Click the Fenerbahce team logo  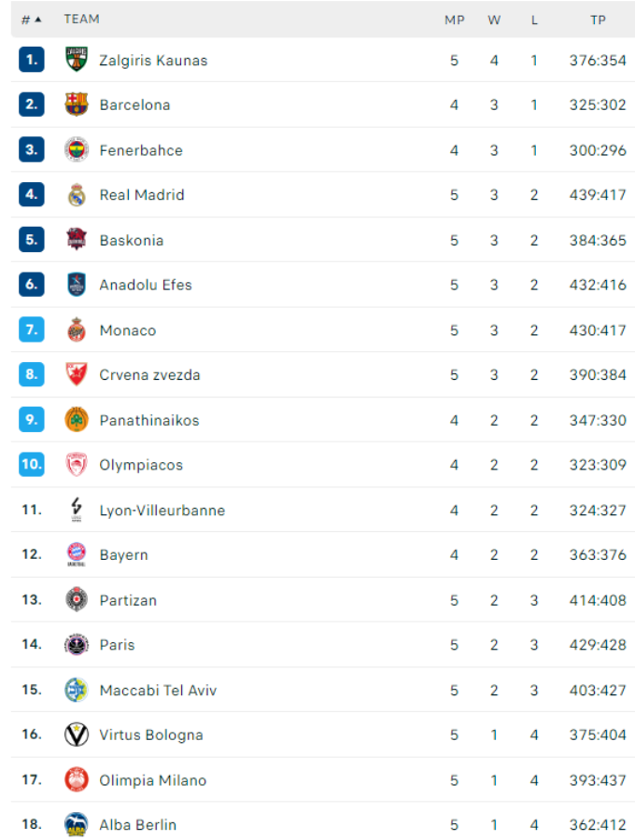click(x=77, y=149)
